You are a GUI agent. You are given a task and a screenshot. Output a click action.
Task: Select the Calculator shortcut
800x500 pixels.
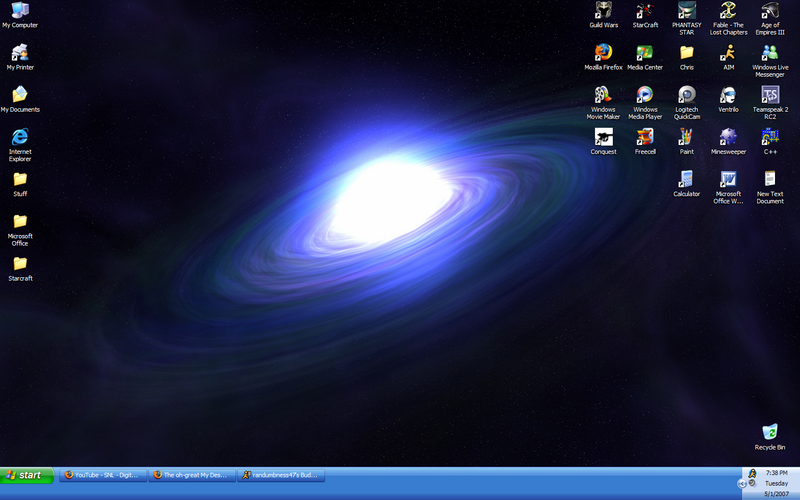tap(687, 184)
